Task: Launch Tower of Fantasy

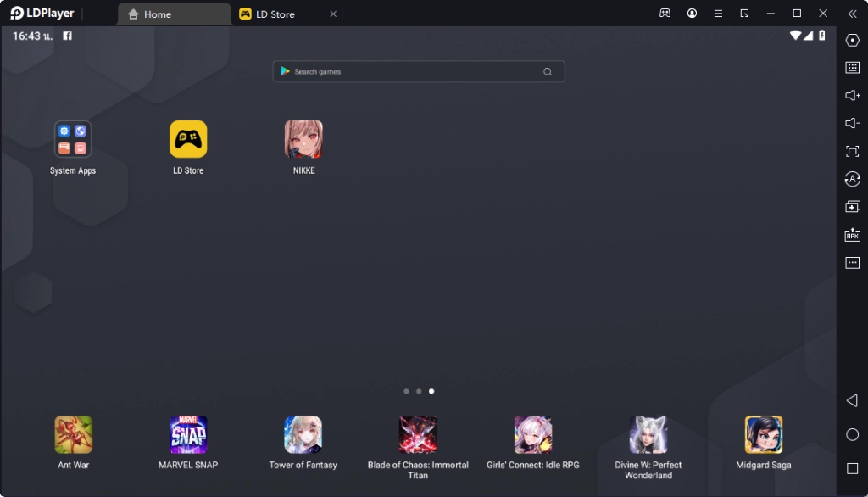Action: [303, 434]
